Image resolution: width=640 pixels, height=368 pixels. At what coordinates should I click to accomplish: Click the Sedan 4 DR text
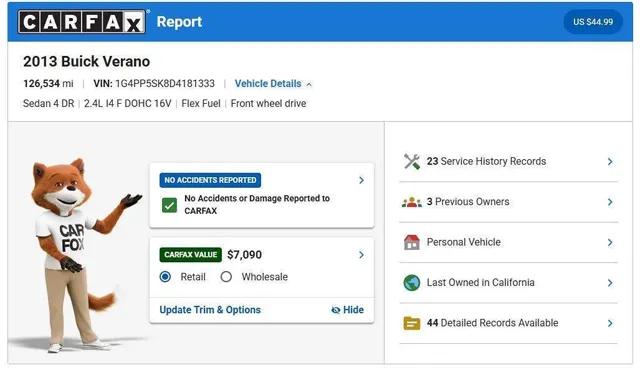49,104
